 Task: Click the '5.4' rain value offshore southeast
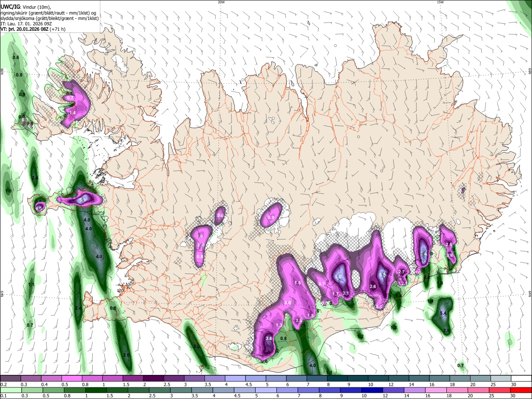pyautogui.click(x=443, y=313)
